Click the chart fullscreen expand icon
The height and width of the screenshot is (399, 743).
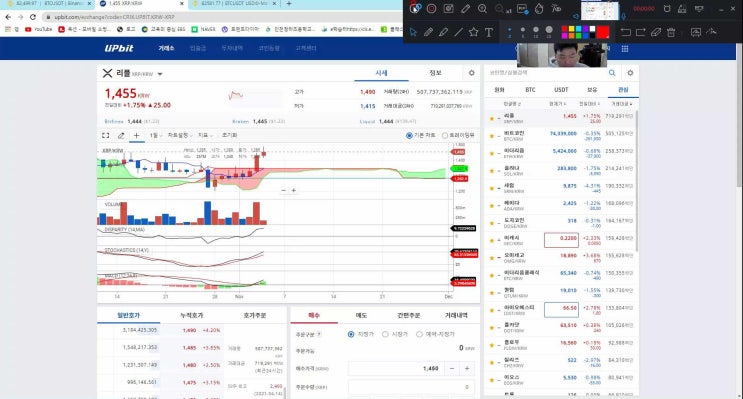(x=106, y=136)
